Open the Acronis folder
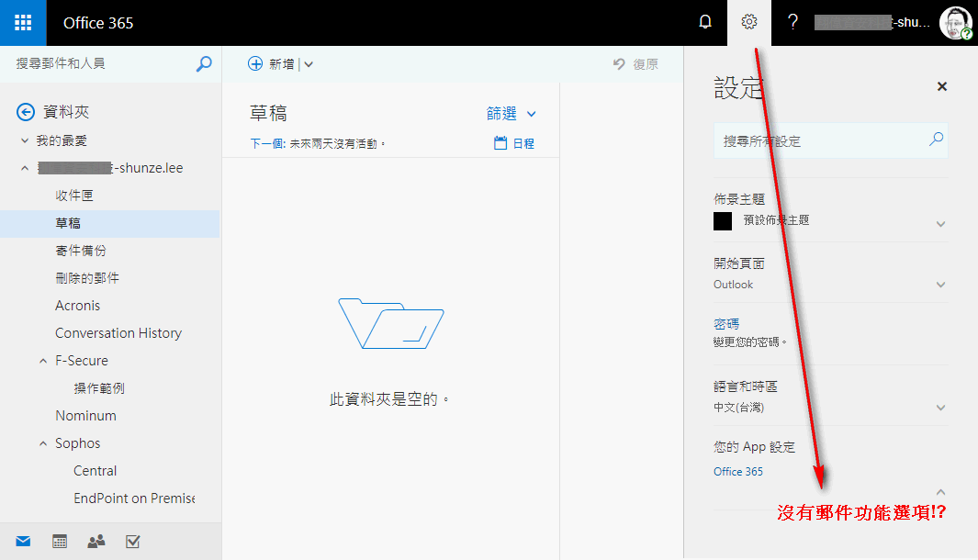Screen dimensions: 978x560 (77, 306)
